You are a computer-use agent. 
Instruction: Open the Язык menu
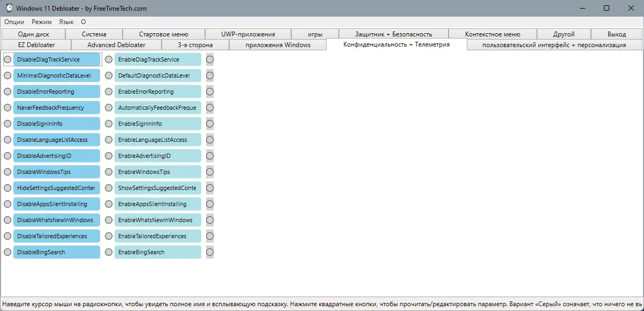[x=66, y=22]
